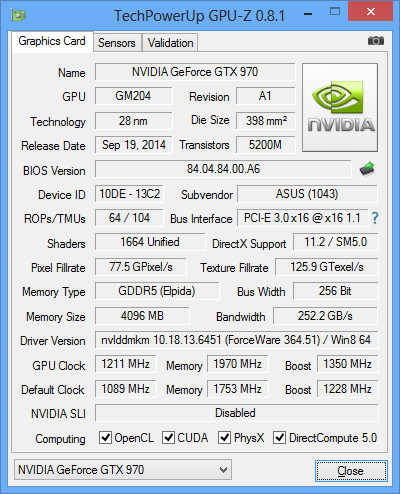Click the GPU Clock memory field 1970 MHz
Image resolution: width=400 pixels, height=494 pixels.
237,364
